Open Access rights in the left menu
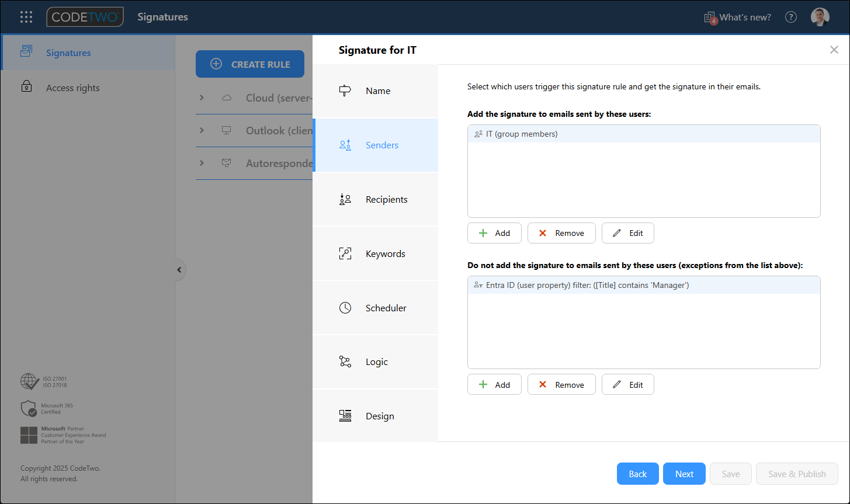 [88, 88]
